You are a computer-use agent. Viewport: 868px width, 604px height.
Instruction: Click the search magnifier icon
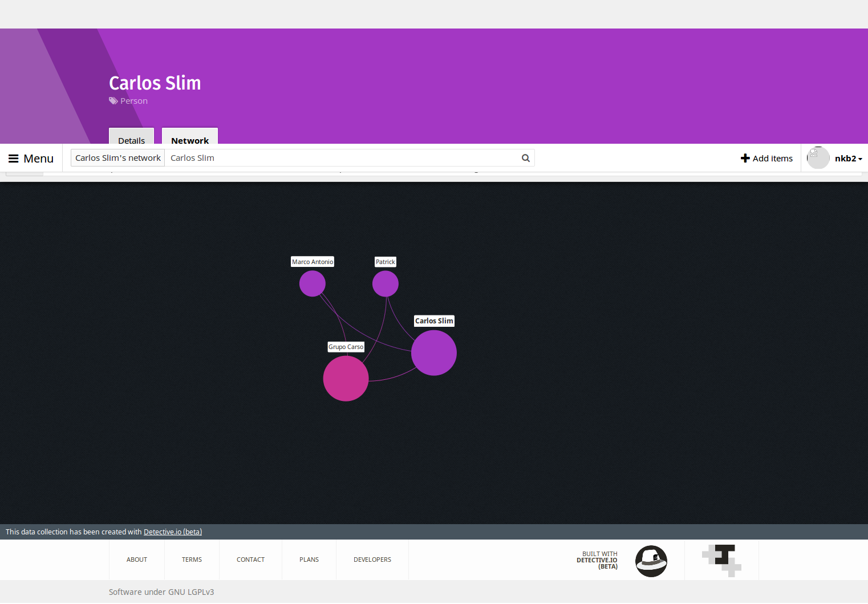click(526, 158)
